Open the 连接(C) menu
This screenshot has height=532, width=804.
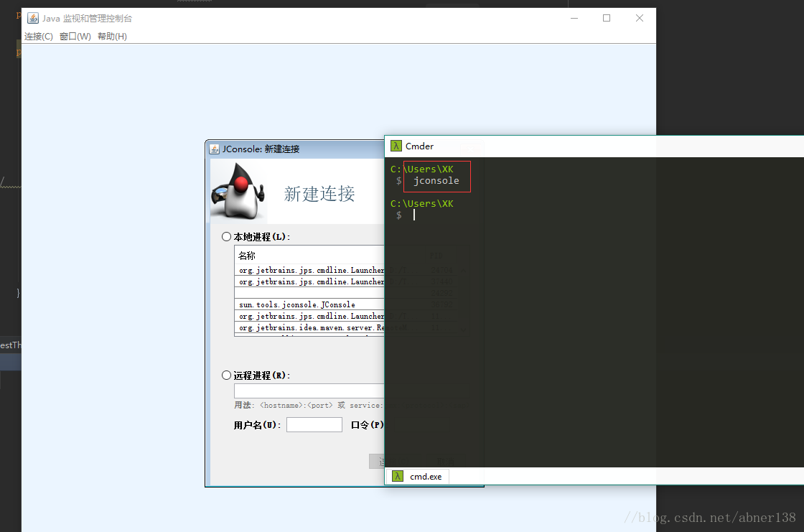tap(39, 37)
